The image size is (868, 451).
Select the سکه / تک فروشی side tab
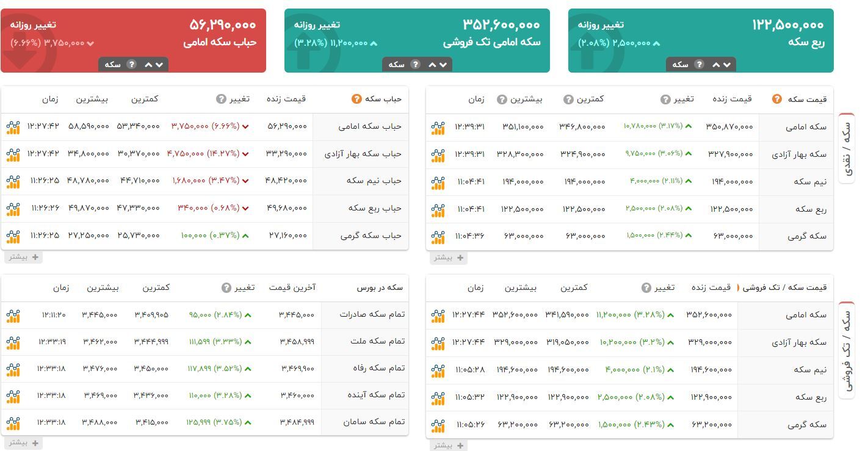tap(847, 350)
